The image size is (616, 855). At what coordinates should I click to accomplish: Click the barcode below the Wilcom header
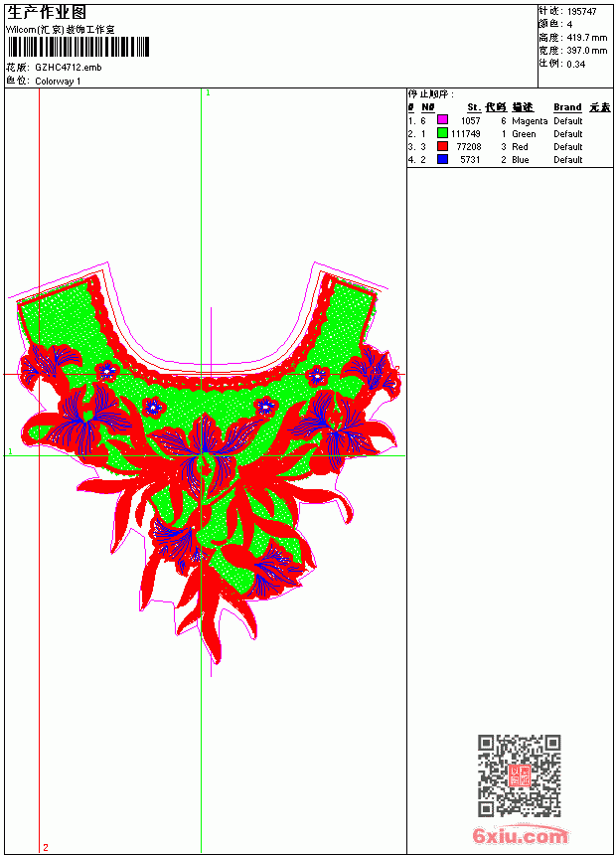77,47
